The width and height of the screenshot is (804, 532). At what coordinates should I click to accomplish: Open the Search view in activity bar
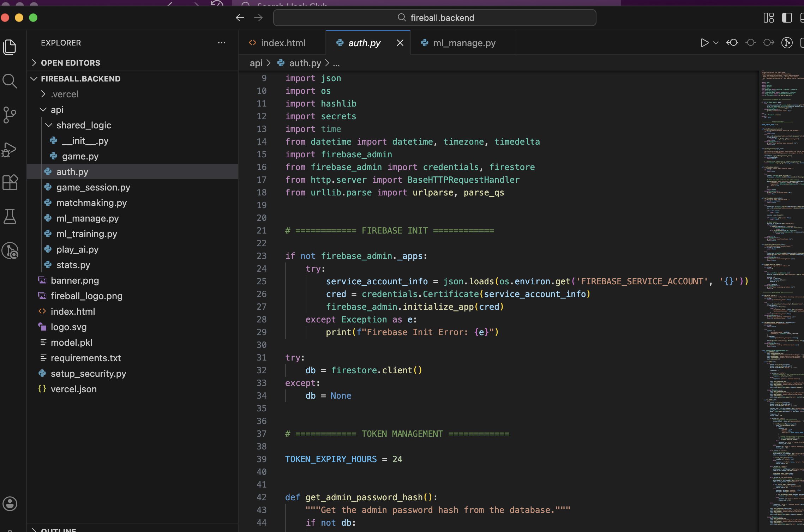10,81
